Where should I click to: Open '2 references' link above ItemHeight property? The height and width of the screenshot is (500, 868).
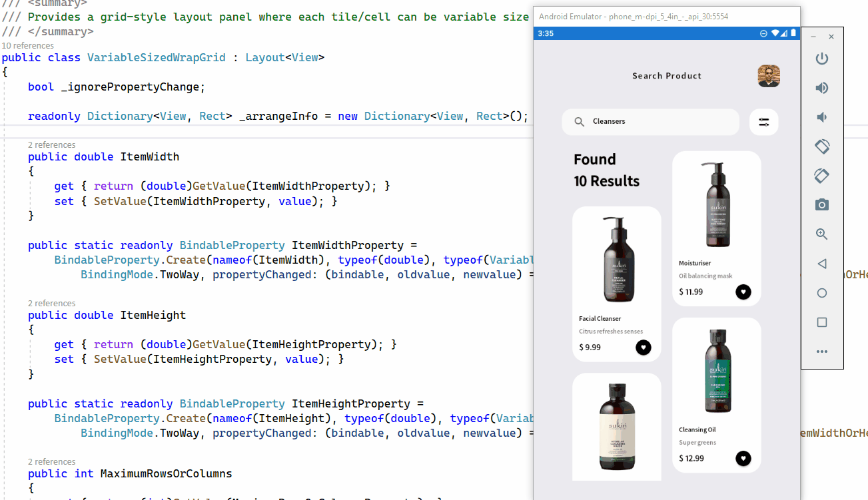[52, 303]
